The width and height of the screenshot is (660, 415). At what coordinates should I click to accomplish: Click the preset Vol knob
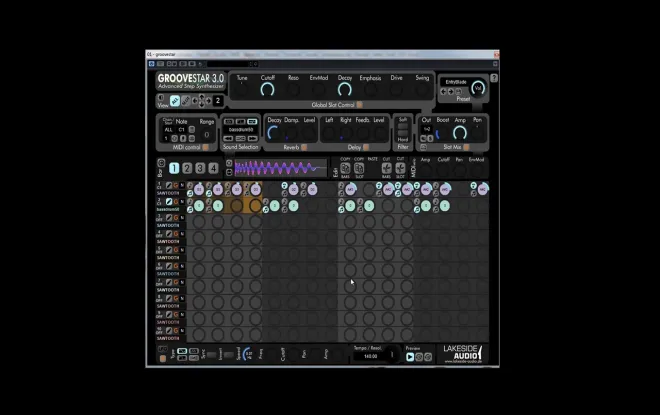(x=478, y=88)
